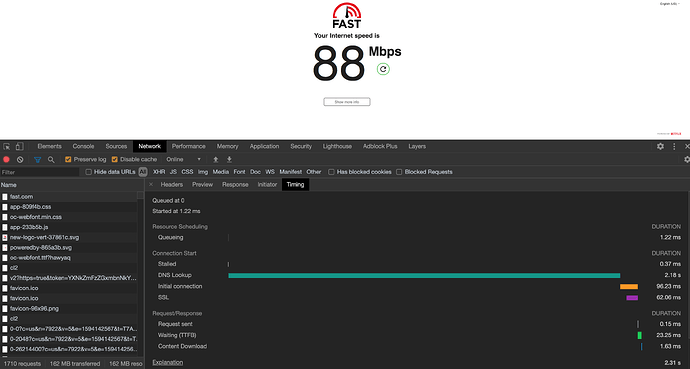The image size is (690, 369).
Task: Stop recording with the red record button
Action: [x=7, y=160]
